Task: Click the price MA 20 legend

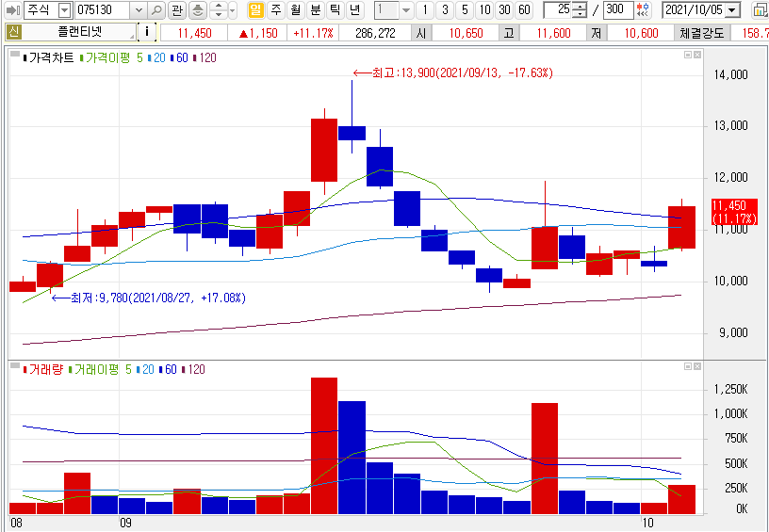Action: point(159,57)
